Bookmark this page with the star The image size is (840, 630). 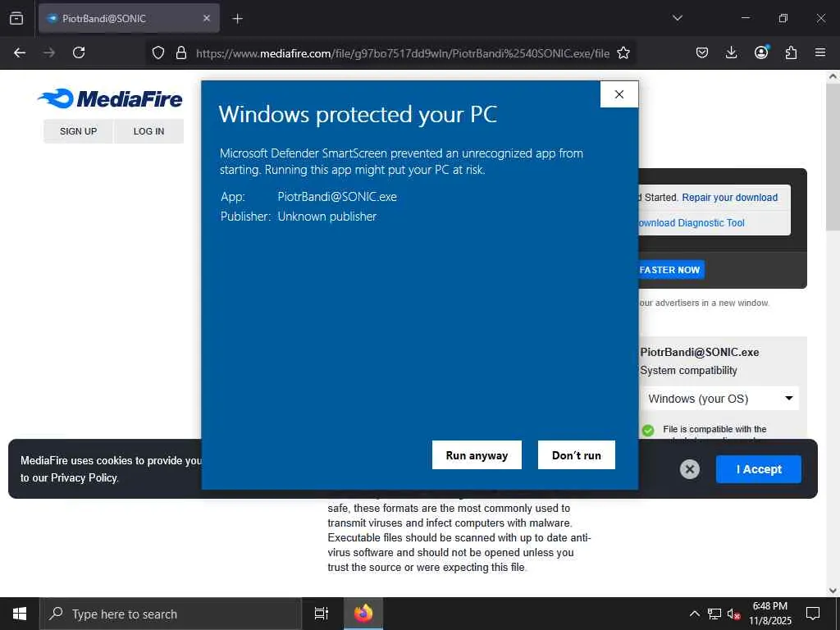pos(623,52)
